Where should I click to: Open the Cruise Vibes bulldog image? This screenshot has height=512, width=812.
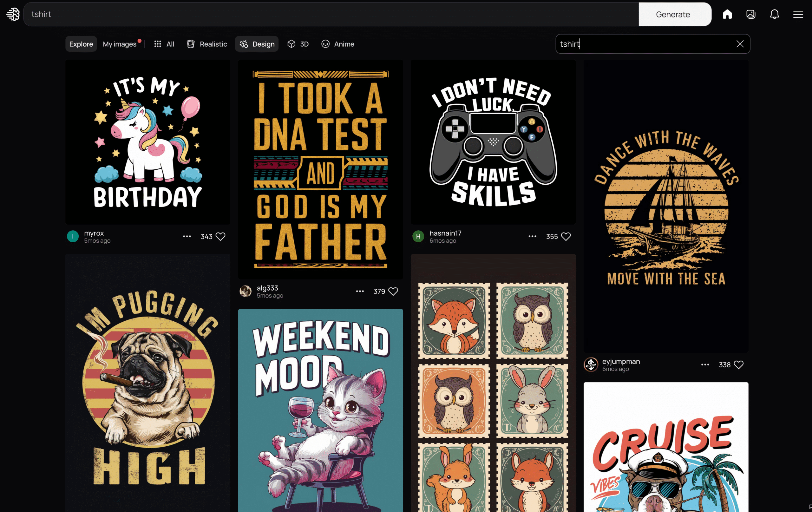coord(666,447)
